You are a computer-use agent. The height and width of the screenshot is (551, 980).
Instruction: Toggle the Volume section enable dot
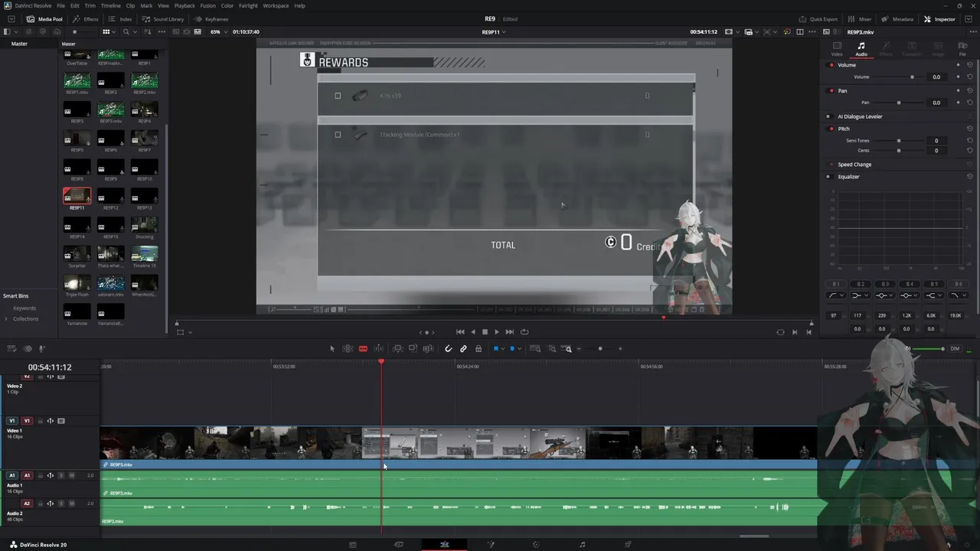[831, 65]
